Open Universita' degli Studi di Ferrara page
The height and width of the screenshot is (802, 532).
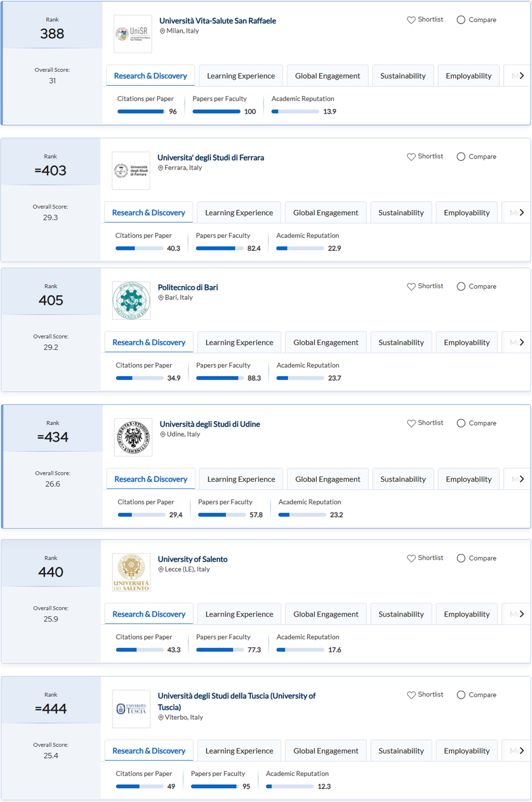tap(210, 158)
